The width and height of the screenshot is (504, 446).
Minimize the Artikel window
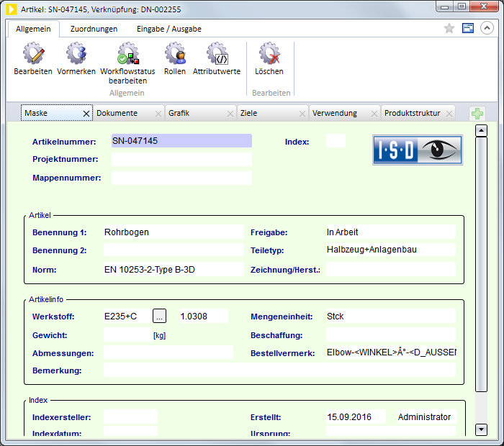tap(444, 6)
